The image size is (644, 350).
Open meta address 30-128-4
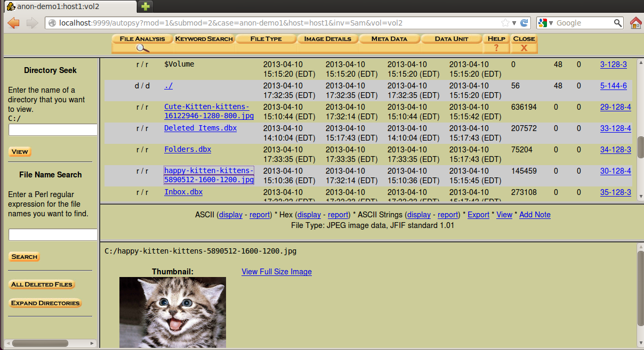tap(616, 170)
